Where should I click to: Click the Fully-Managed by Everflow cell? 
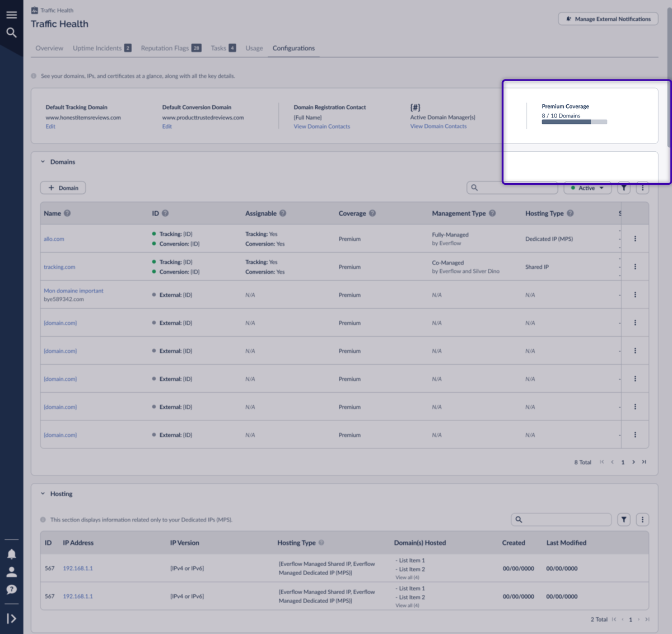click(x=450, y=239)
